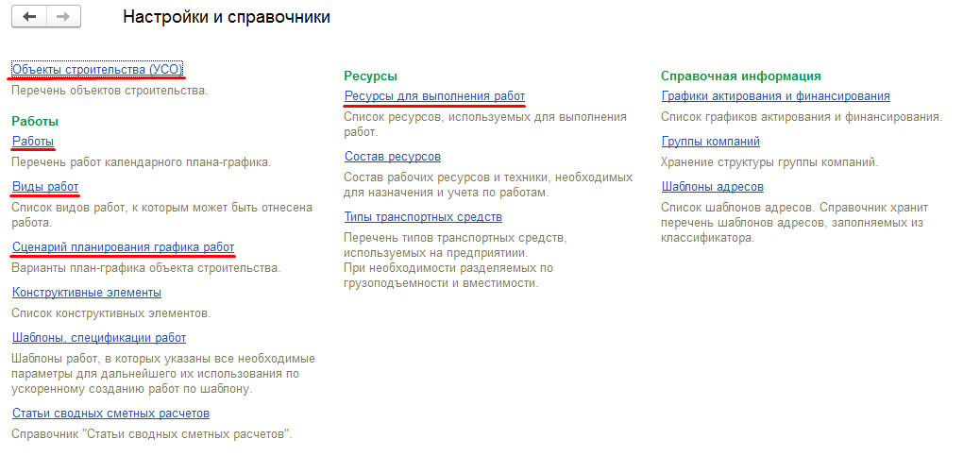Open the Группы компаний link
980x473 pixels.
pos(711,142)
